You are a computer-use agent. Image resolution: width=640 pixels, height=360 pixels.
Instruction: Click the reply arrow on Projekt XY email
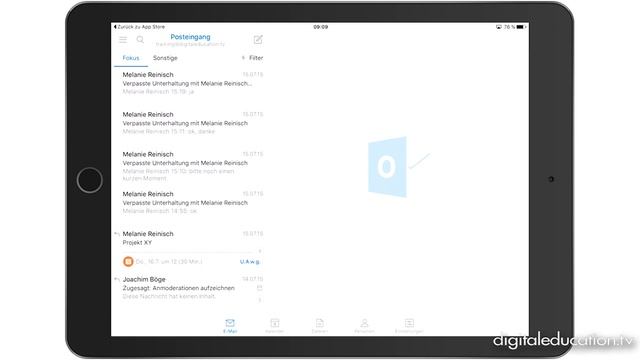(x=117, y=234)
